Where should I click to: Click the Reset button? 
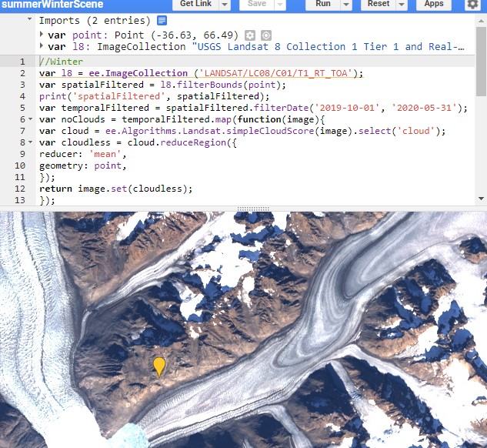(379, 5)
